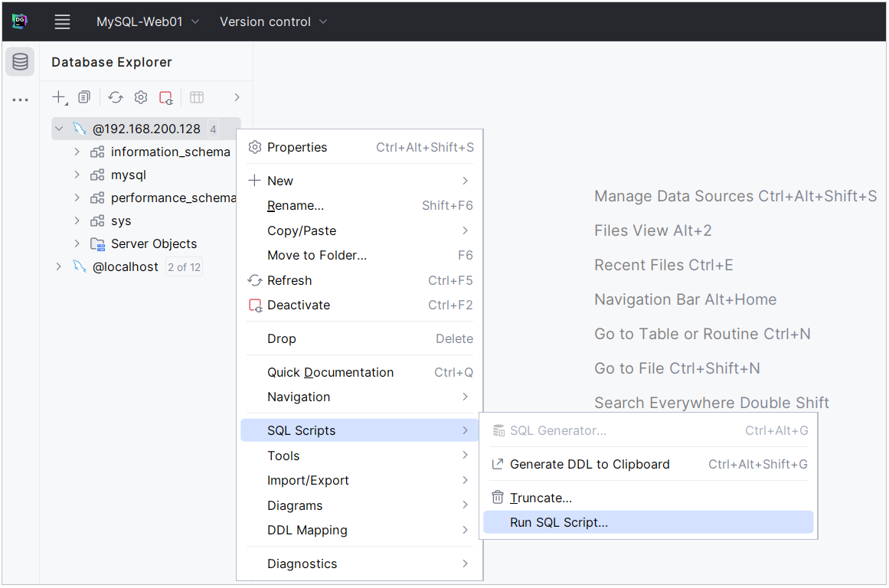Click the DataGrip logo icon
Screen dimensions: 889x588
[x=20, y=22]
